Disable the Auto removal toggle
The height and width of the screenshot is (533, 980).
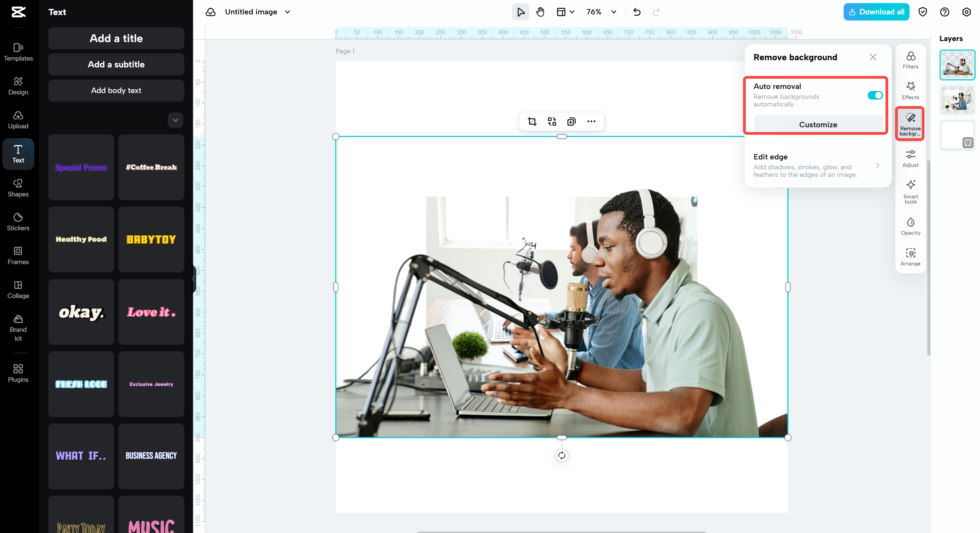coord(875,95)
